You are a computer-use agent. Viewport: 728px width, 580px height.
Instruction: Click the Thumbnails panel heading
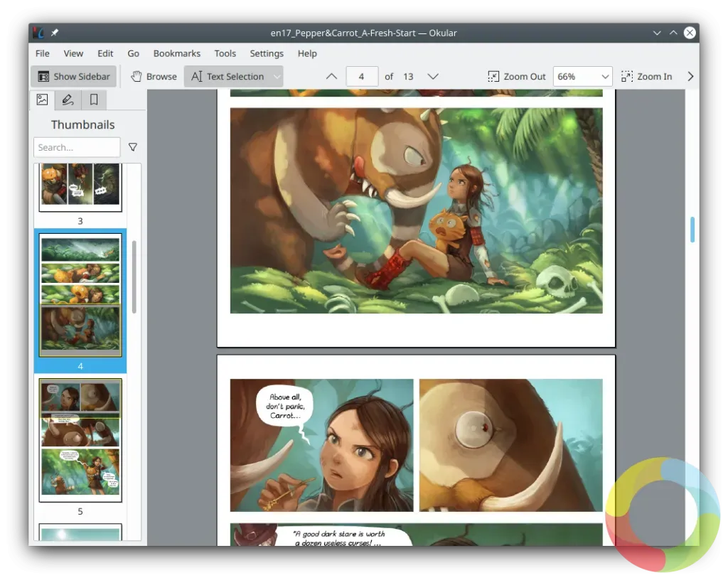coord(82,125)
